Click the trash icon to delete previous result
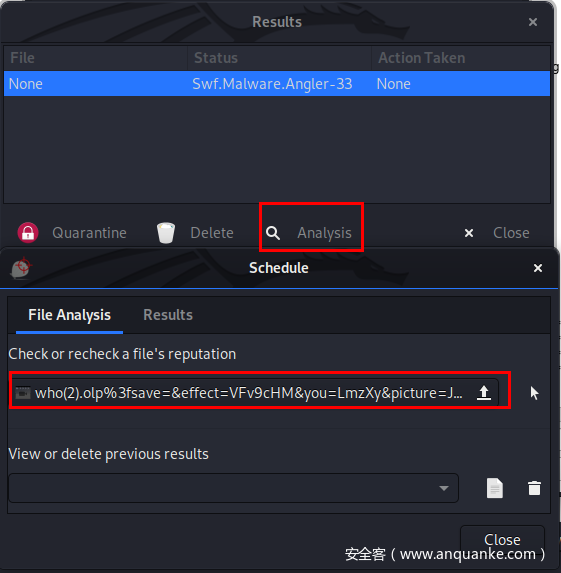561x573 pixels. pyautogui.click(x=534, y=488)
